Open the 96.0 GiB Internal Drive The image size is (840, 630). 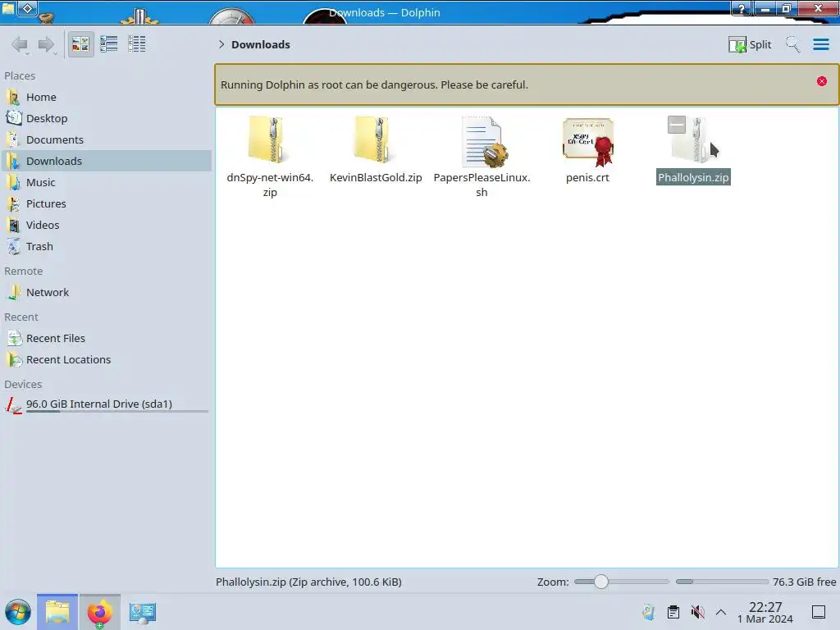(x=106, y=405)
